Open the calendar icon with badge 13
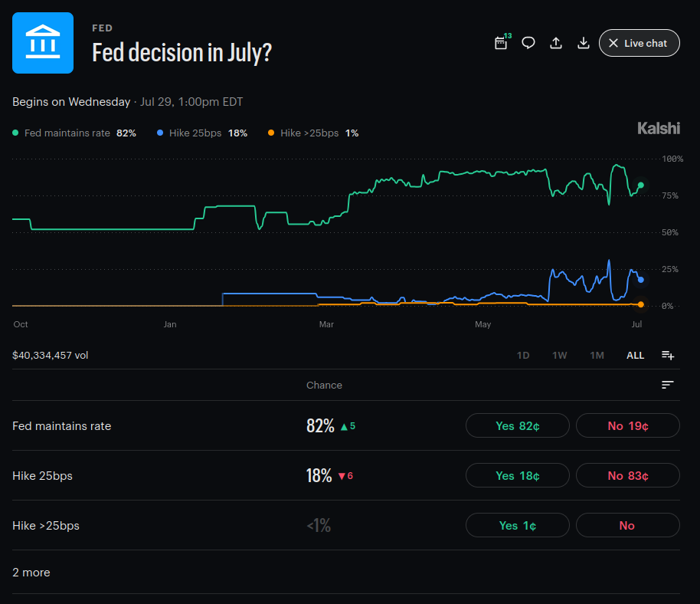Image resolution: width=700 pixels, height=604 pixels. coord(502,43)
